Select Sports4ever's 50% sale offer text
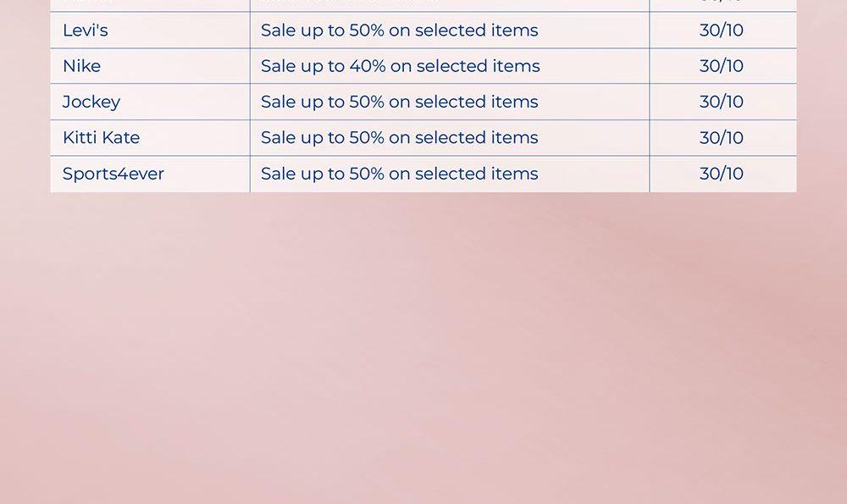 [x=399, y=174]
